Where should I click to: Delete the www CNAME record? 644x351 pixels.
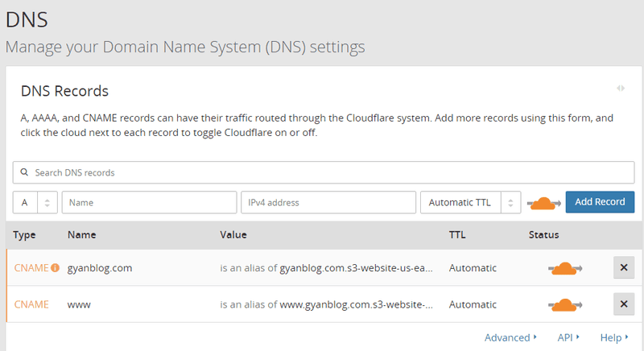tap(624, 304)
